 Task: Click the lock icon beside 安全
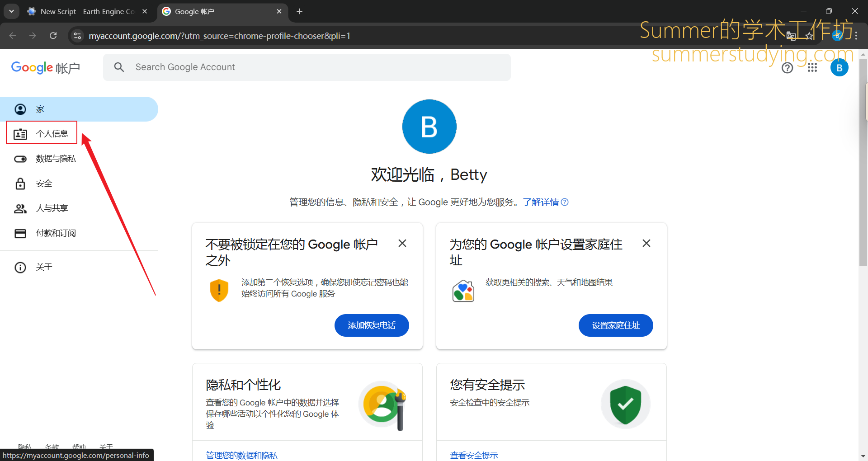20,183
